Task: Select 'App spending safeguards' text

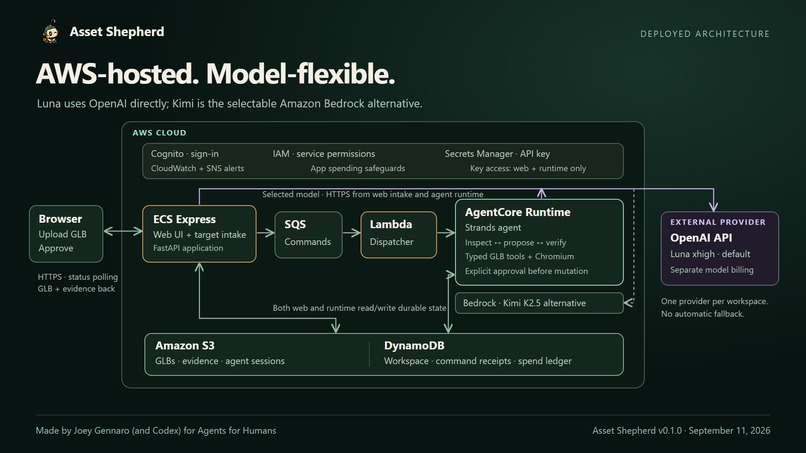Action: point(358,168)
